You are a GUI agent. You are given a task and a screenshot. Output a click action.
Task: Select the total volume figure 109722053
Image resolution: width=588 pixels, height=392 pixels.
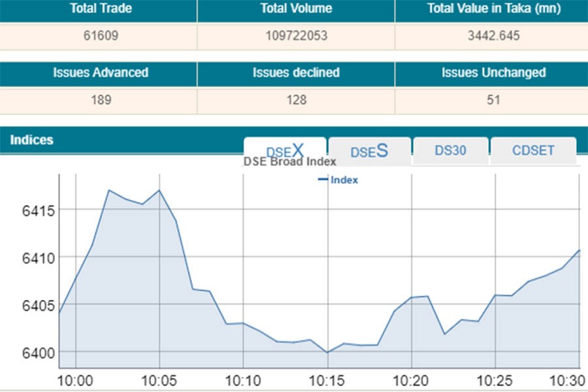coord(296,36)
